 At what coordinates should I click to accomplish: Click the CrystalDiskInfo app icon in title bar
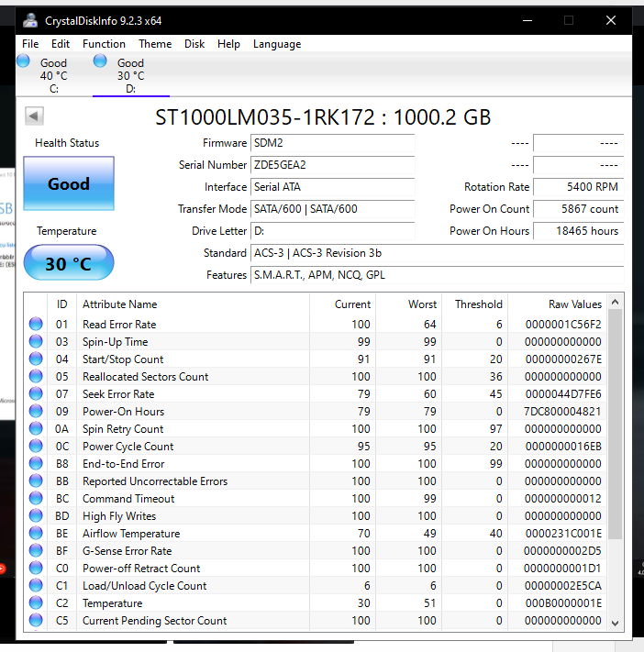click(x=30, y=20)
